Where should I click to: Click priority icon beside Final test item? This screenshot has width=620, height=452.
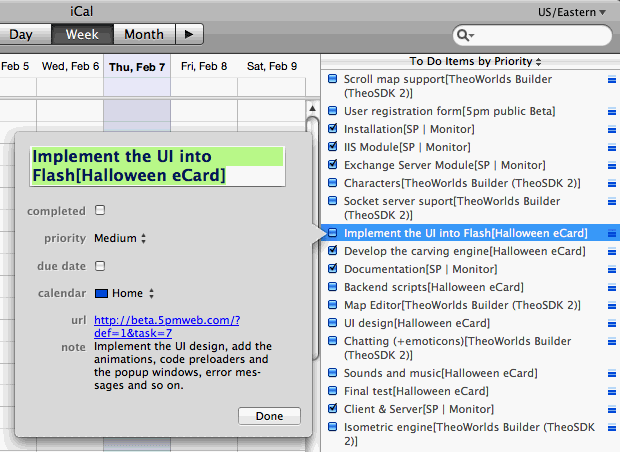pyautogui.click(x=612, y=391)
